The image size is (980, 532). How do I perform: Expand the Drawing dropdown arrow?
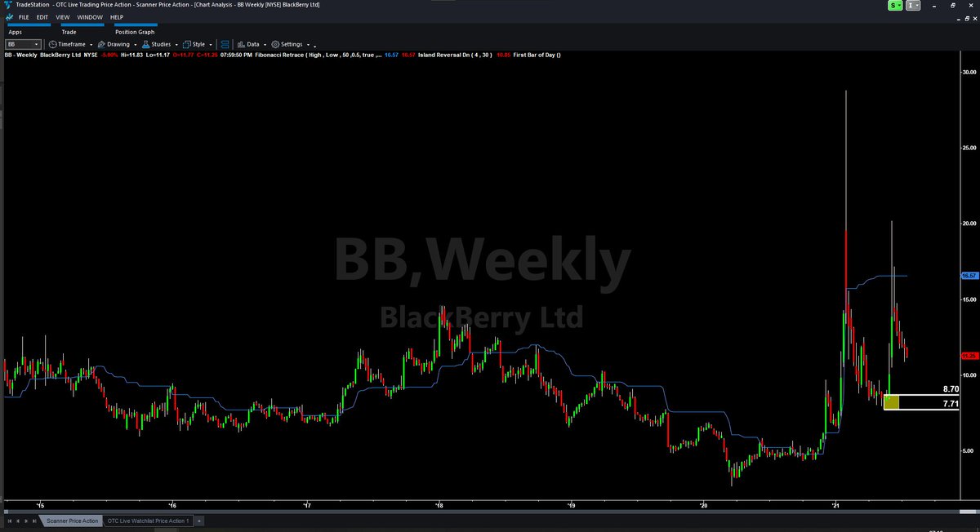click(135, 45)
